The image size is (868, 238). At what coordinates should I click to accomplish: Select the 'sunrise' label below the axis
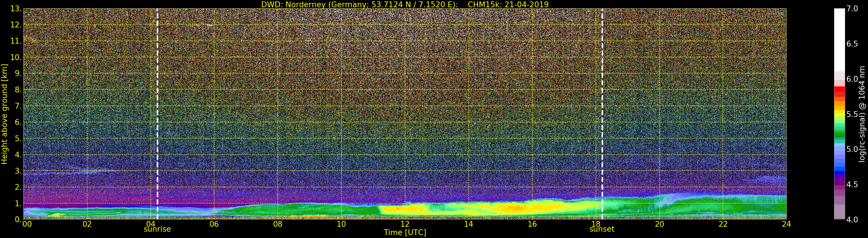point(157,229)
